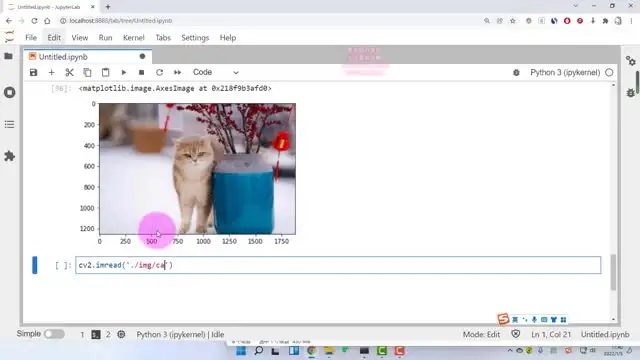
Task: Open Chrome from the taskbar
Action: pyautogui.click(x=311, y=351)
